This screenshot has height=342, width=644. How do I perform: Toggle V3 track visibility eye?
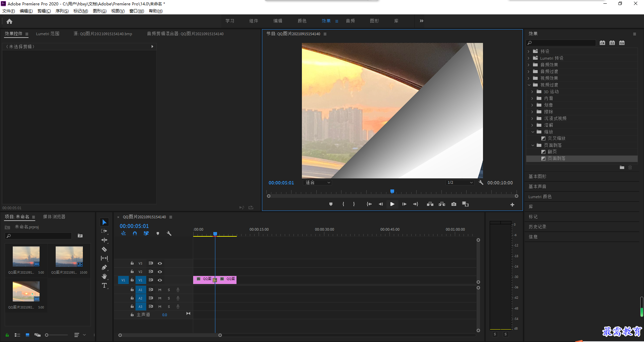click(160, 264)
